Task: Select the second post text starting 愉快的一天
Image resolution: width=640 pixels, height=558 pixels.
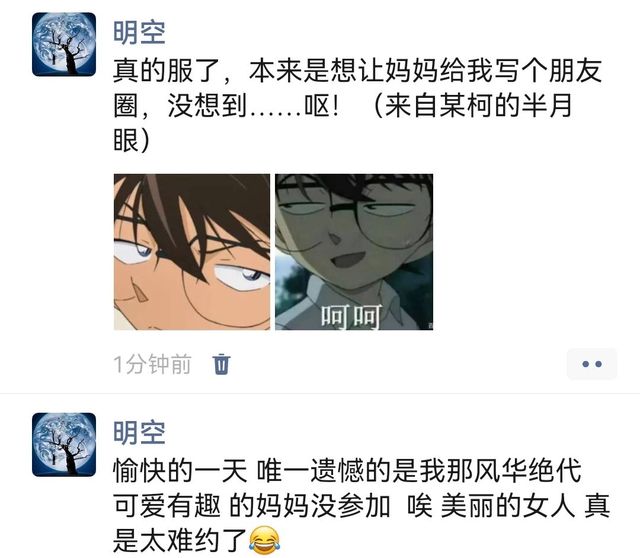Action: point(362,506)
